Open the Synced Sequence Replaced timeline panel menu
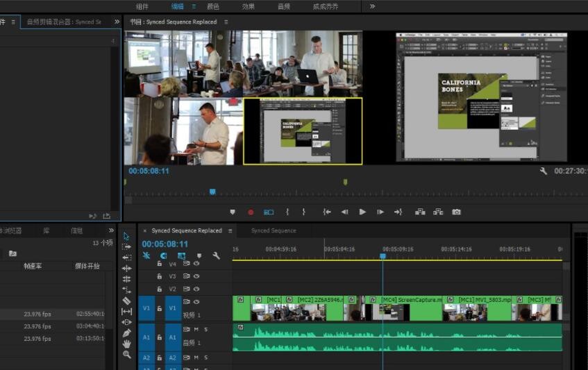Viewport: 588px width, 370px height. pyautogui.click(x=228, y=230)
